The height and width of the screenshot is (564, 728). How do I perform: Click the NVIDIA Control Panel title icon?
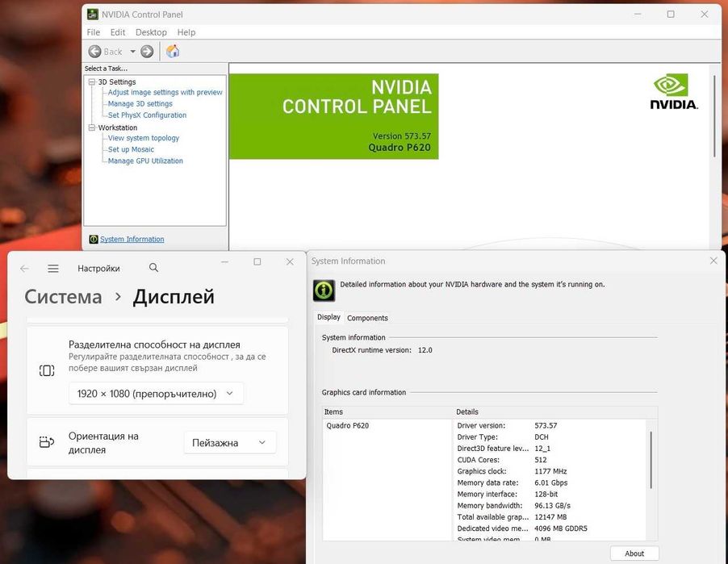pos(92,15)
